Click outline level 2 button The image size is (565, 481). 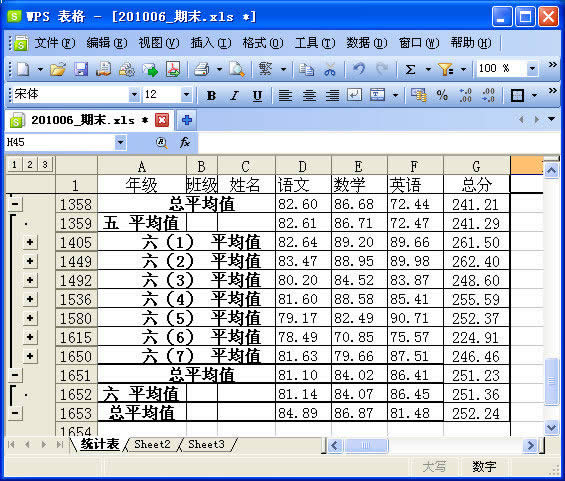click(30, 165)
